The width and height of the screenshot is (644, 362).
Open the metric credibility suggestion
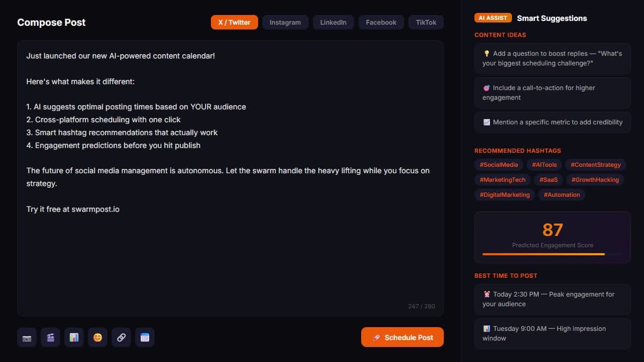(x=552, y=122)
